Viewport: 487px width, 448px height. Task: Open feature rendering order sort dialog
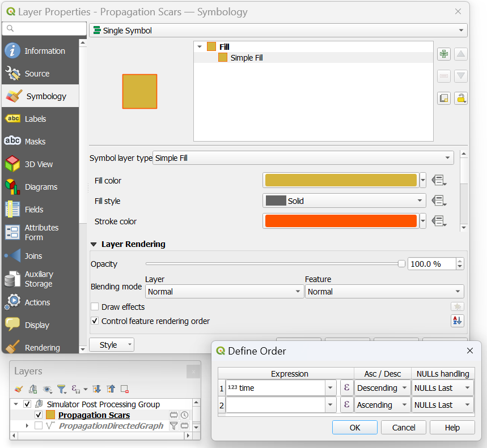(x=457, y=321)
